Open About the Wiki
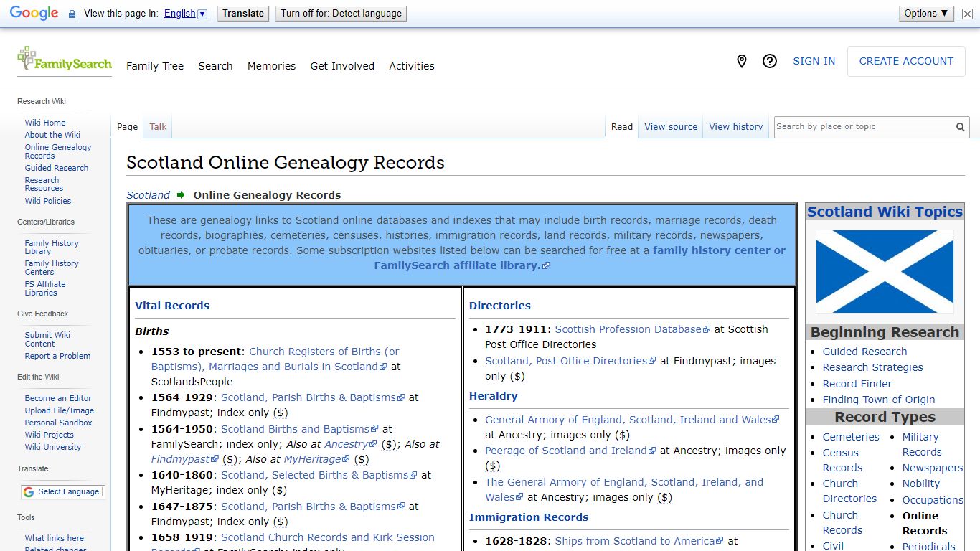The width and height of the screenshot is (980, 551). point(52,135)
